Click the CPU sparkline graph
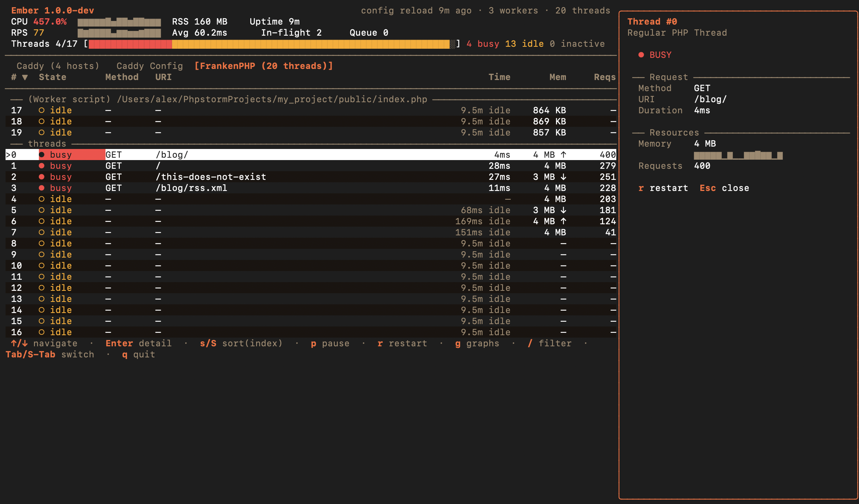859x504 pixels. [119, 22]
